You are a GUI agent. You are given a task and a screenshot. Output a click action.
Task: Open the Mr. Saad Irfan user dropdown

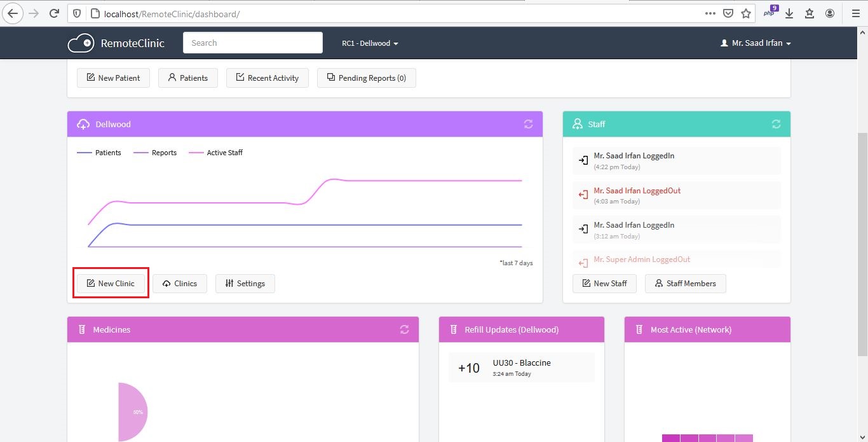[756, 43]
